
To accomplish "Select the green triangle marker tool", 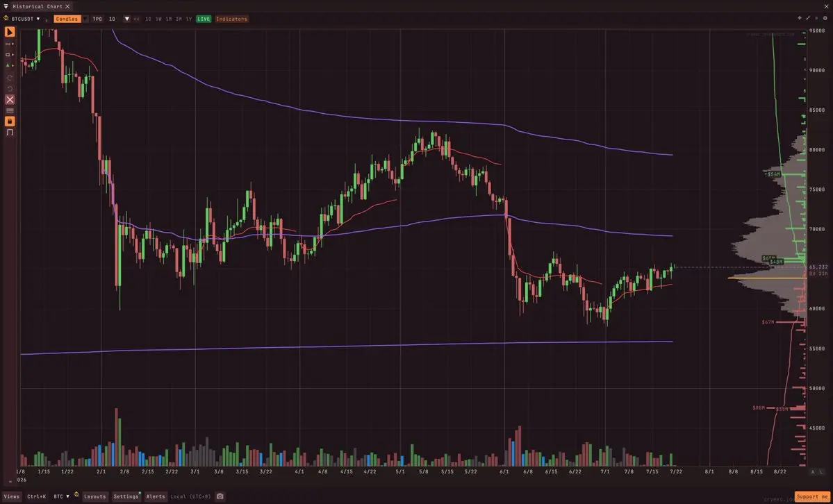I will tap(10, 65).
